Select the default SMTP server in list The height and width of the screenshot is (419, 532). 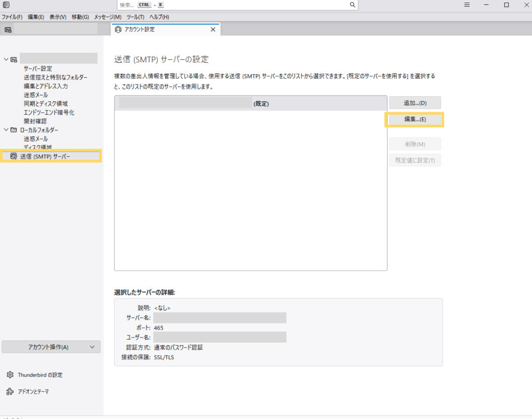click(x=250, y=103)
